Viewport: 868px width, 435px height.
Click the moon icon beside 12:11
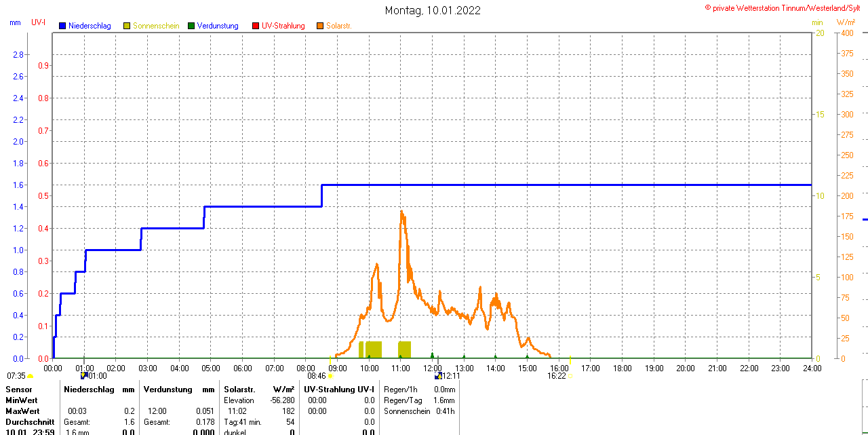[438, 375]
